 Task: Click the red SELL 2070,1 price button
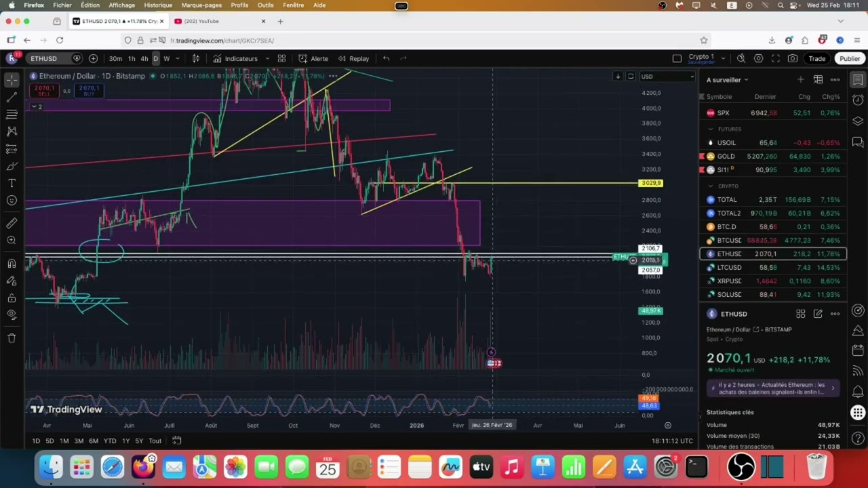pos(44,90)
